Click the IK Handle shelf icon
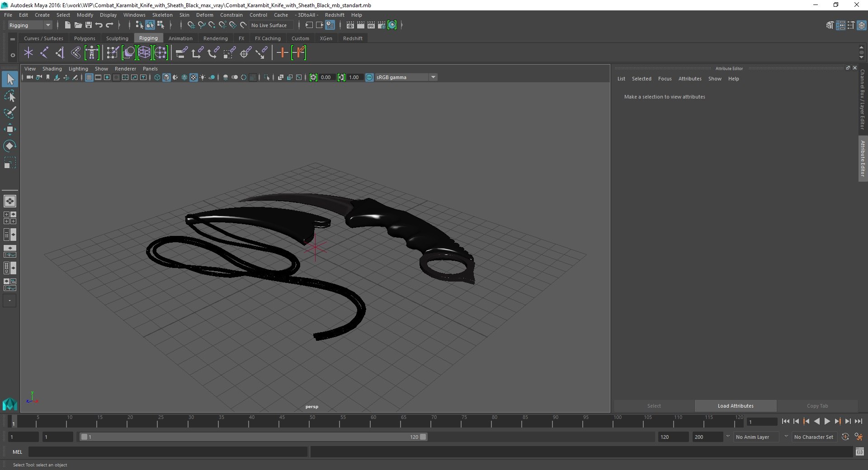Image resolution: width=868 pixels, height=470 pixels. pos(60,53)
